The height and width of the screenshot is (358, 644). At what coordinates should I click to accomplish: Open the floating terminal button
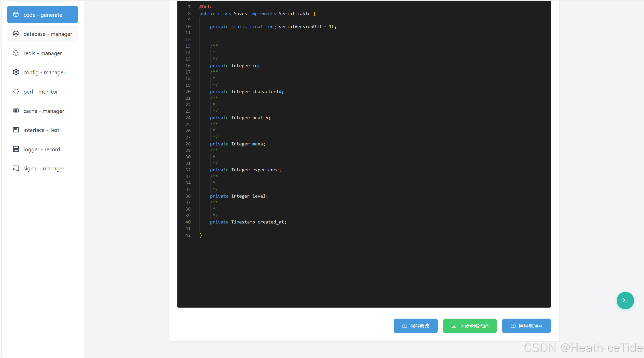click(625, 301)
